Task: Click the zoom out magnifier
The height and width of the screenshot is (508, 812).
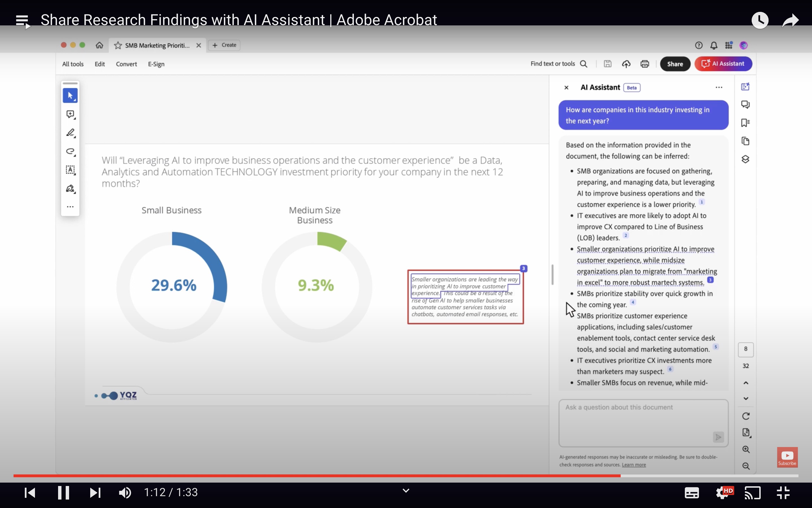Action: tap(745, 466)
